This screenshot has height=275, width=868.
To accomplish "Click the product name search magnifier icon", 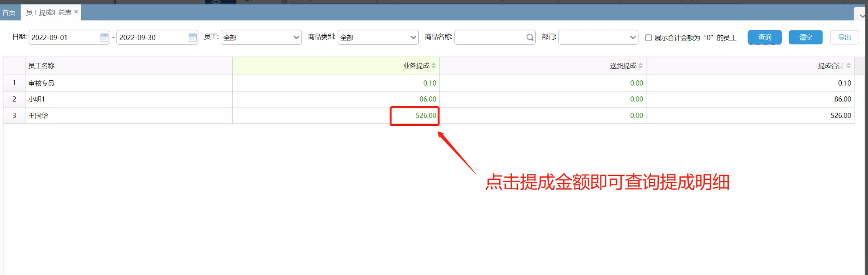I will 529,37.
